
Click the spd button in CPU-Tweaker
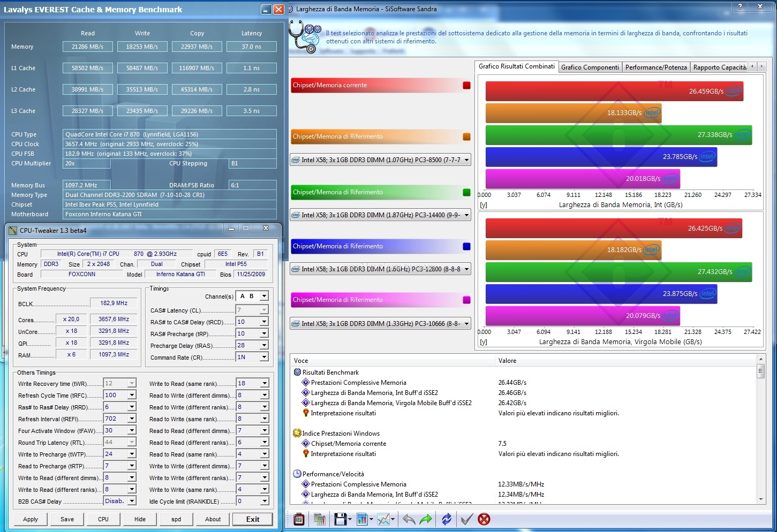(176, 519)
